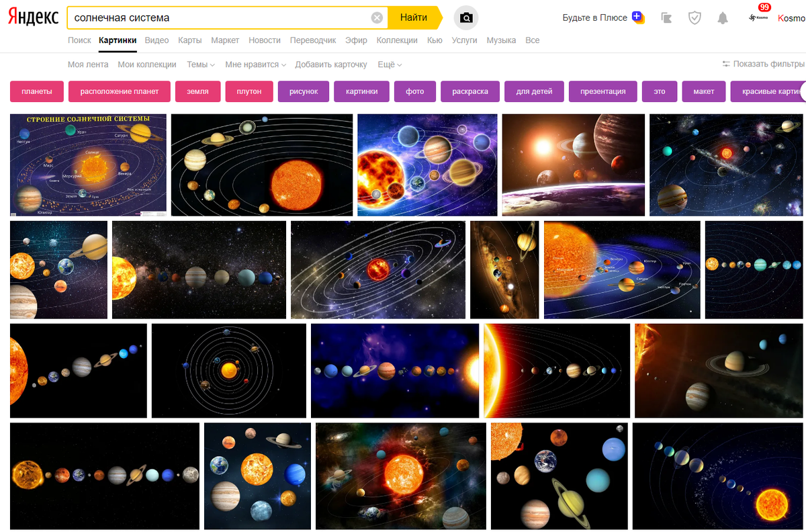Image resolution: width=806 pixels, height=532 pixels.
Task: Switch to the Видео tab
Action: coord(157,40)
